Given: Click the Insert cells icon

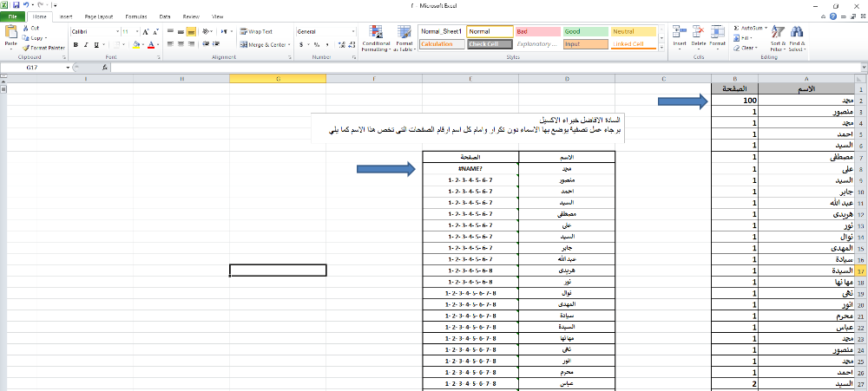Looking at the screenshot, I should coord(679,37).
